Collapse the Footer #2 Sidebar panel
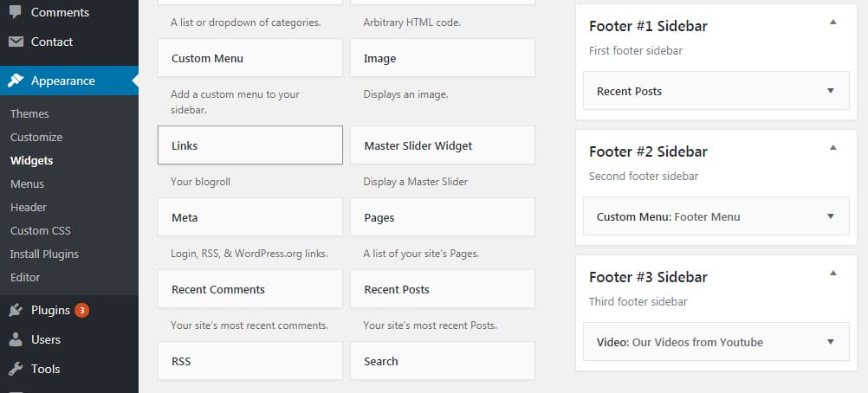Viewport: 868px width, 393px height. [x=832, y=148]
